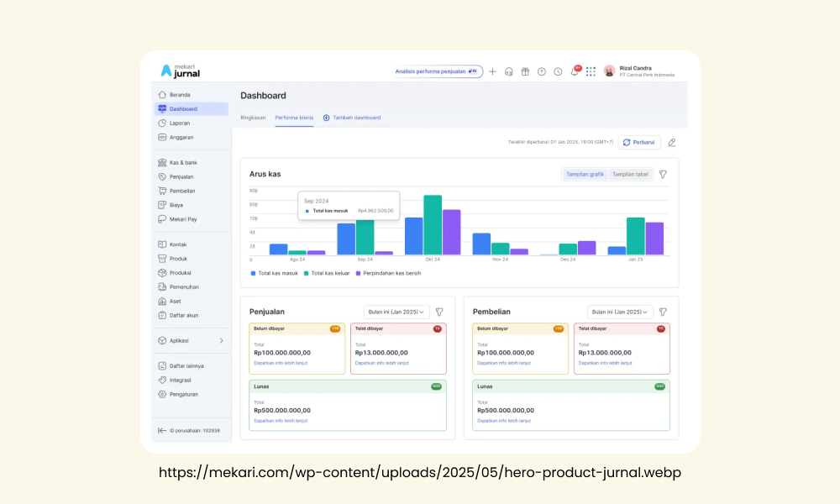The width and height of the screenshot is (840, 504).
Task: Switch to the Ringkasan tab
Action: [253, 118]
